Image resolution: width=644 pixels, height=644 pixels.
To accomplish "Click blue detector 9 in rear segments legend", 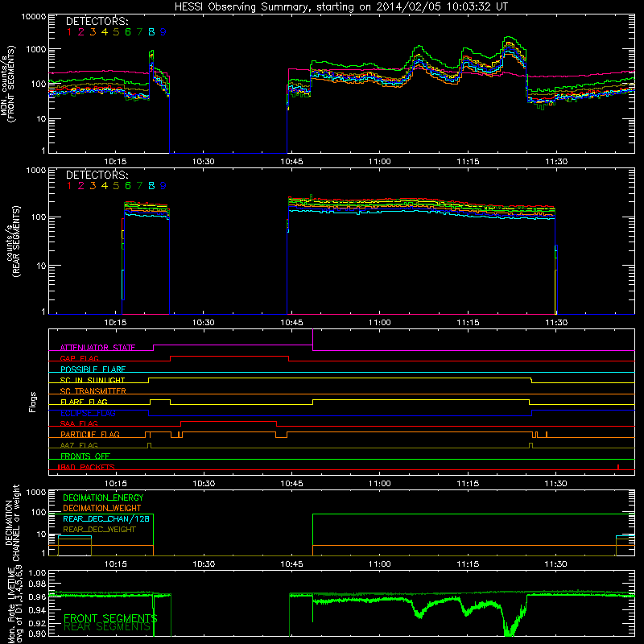I will point(163,186).
